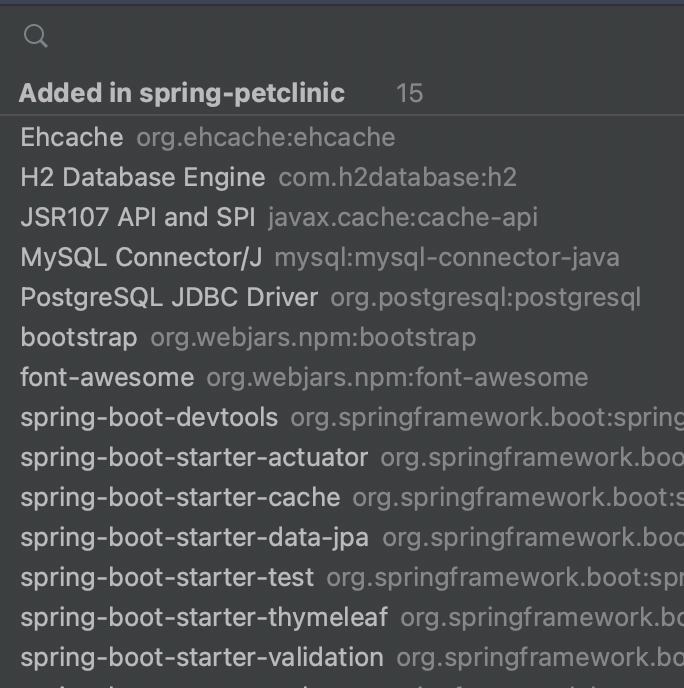The height and width of the screenshot is (688, 684).
Task: Select spring-boot-starter-actuator entry
Action: (x=194, y=458)
